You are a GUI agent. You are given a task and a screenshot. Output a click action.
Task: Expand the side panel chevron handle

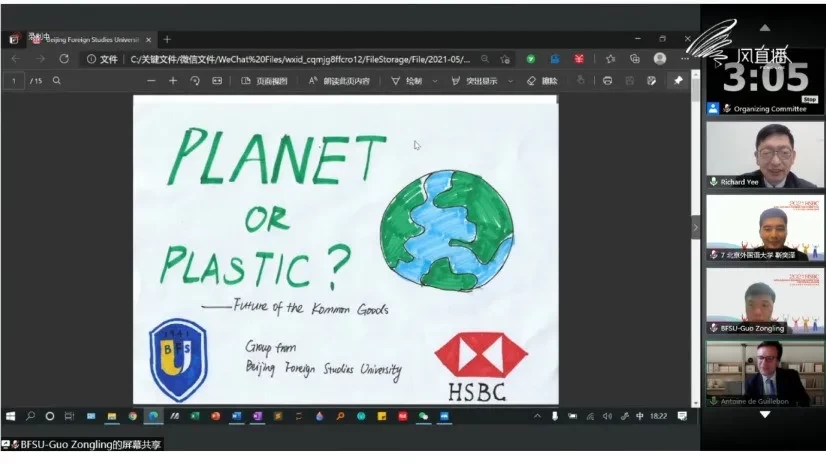695,228
